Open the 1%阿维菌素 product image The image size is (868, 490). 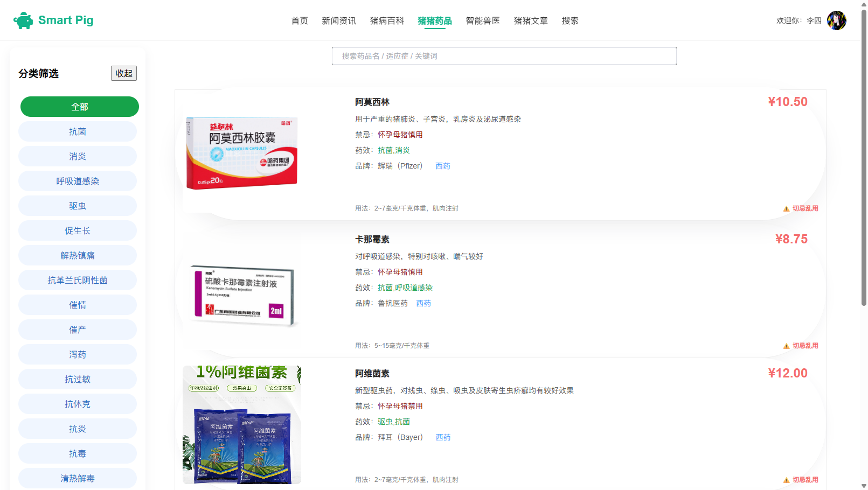pyautogui.click(x=242, y=425)
